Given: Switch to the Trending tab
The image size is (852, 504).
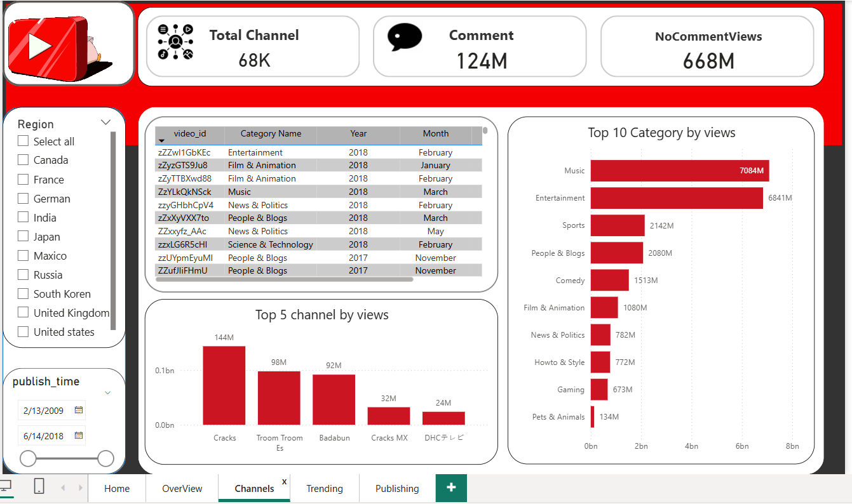Looking at the screenshot, I should 324,488.
